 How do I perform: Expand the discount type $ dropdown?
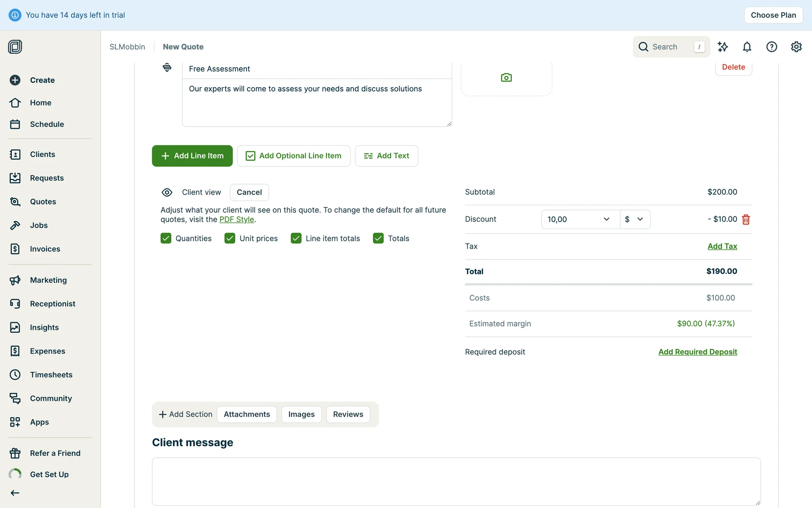(x=634, y=219)
